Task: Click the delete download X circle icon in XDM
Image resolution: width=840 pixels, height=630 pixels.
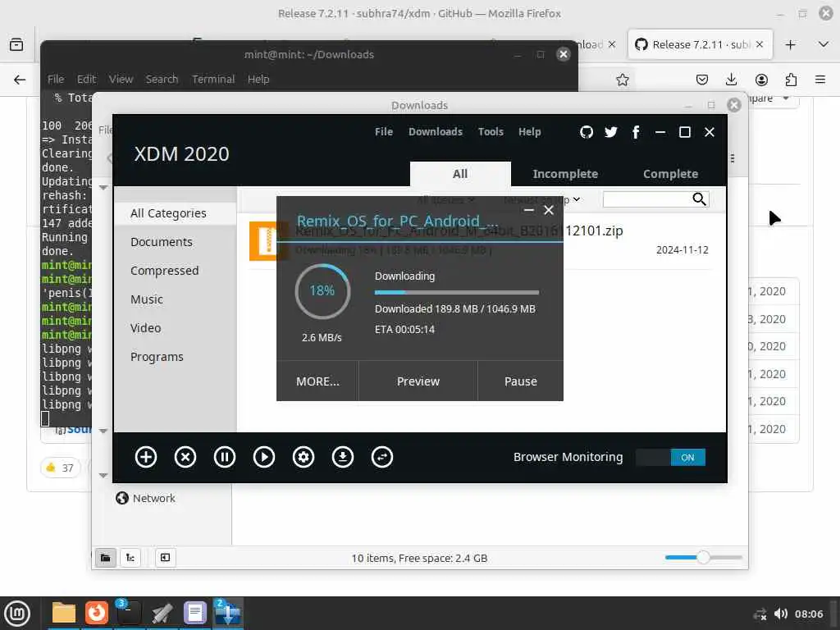Action: [x=185, y=457]
